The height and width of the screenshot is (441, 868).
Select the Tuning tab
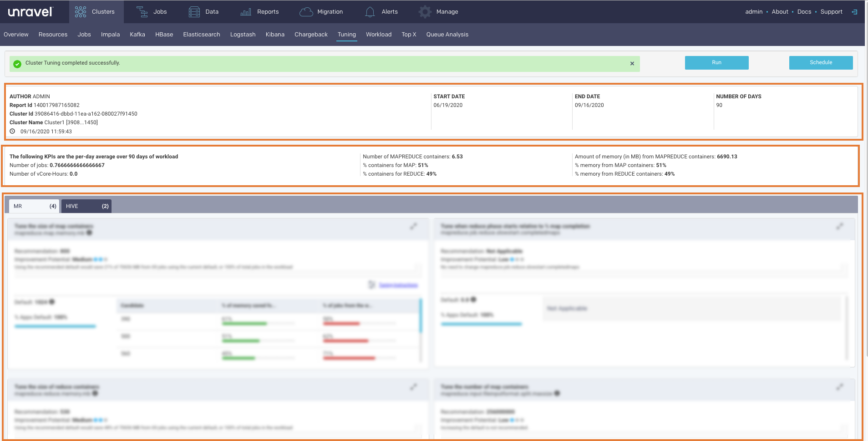click(x=347, y=35)
